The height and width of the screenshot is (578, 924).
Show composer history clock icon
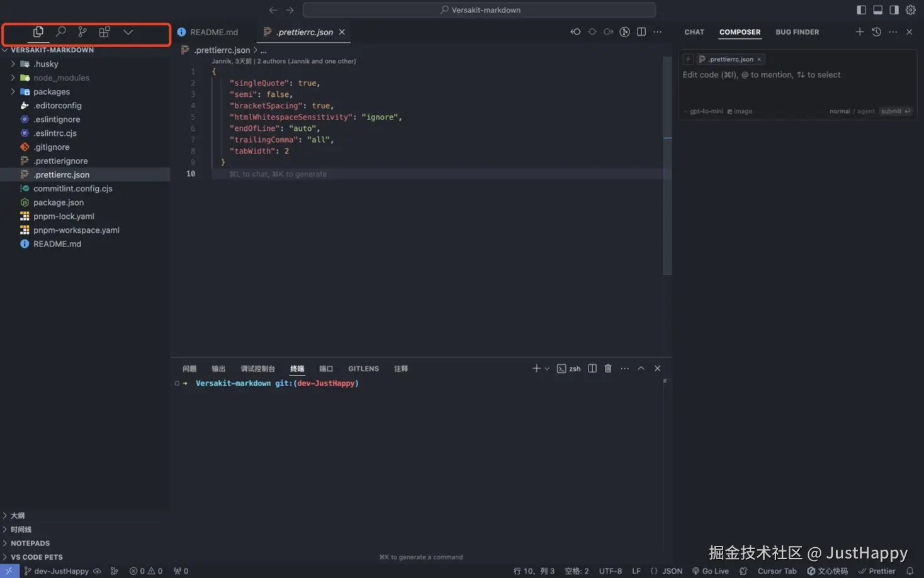tap(876, 31)
